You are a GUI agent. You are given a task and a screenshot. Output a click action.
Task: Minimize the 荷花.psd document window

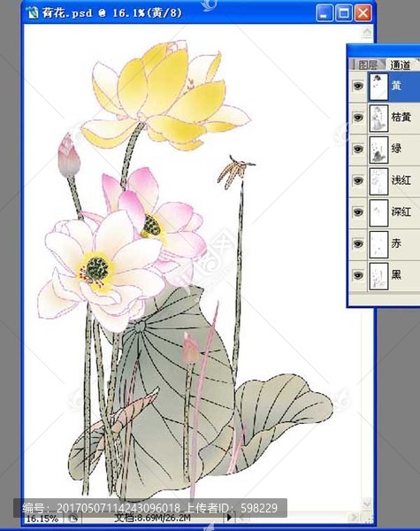coord(325,13)
